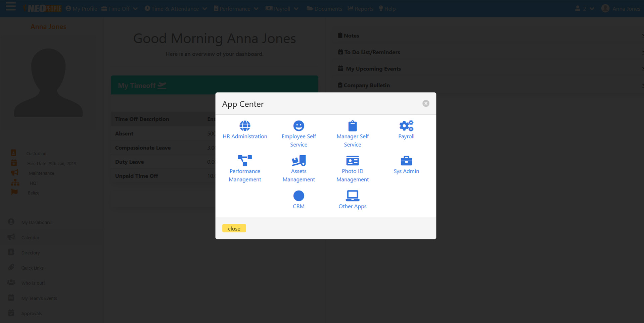Open the Documents menu item
Viewport: 644px width, 323px height.
(x=324, y=9)
